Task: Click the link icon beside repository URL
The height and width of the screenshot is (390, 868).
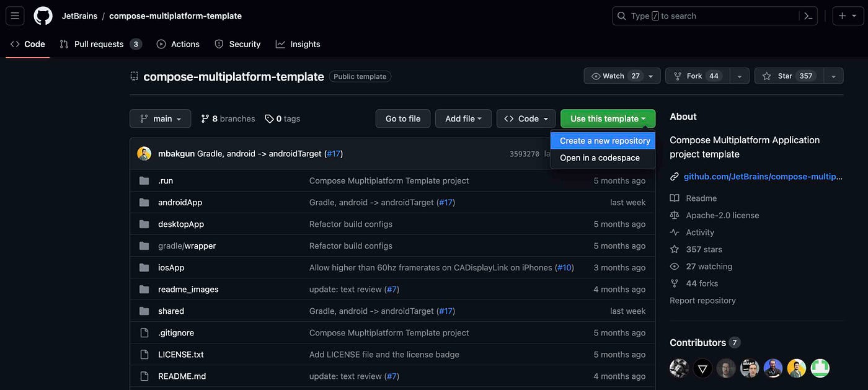Action: (675, 177)
